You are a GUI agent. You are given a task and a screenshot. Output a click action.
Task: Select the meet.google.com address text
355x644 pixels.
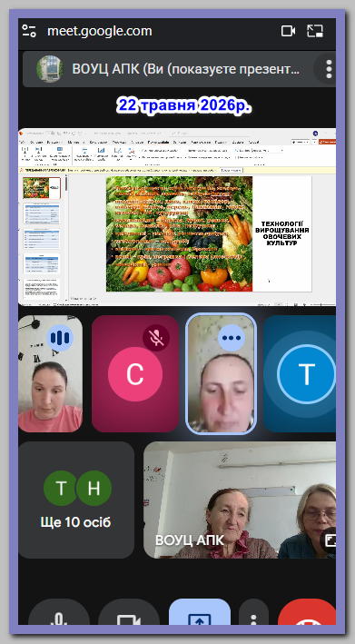[x=100, y=31]
